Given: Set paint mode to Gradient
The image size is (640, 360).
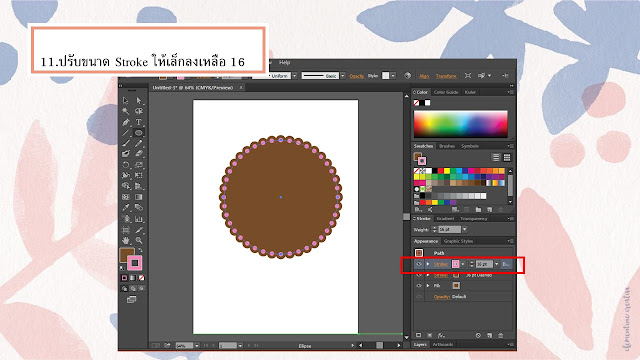Looking at the screenshot, I should click(133, 278).
